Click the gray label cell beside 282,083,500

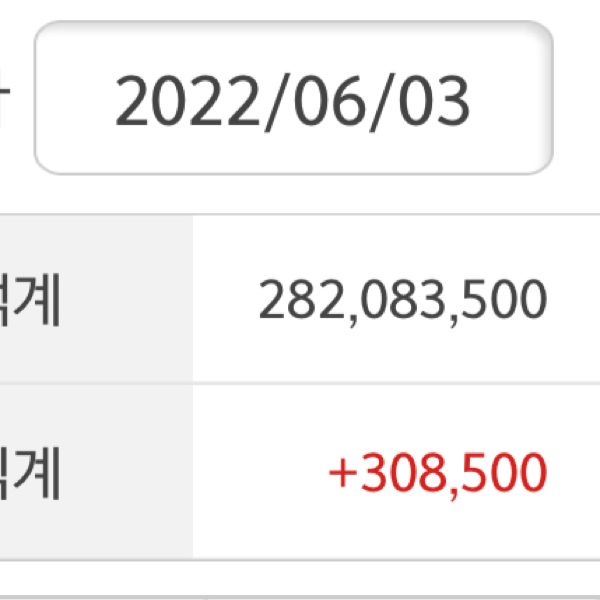(95, 299)
